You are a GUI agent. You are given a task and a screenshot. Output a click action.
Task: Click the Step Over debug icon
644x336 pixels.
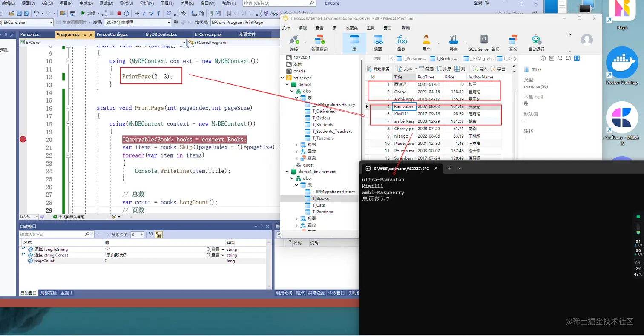pyautogui.click(x=151, y=14)
